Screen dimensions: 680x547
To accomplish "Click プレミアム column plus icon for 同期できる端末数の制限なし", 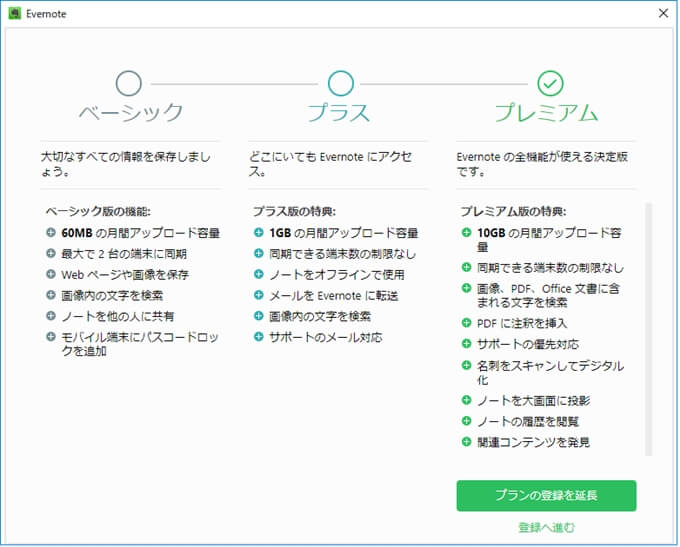I will (466, 267).
